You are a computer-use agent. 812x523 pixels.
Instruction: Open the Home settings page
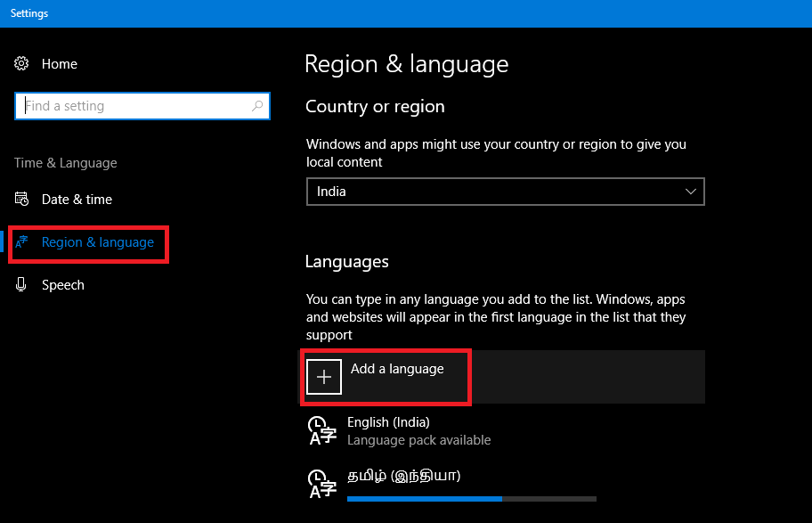point(59,64)
